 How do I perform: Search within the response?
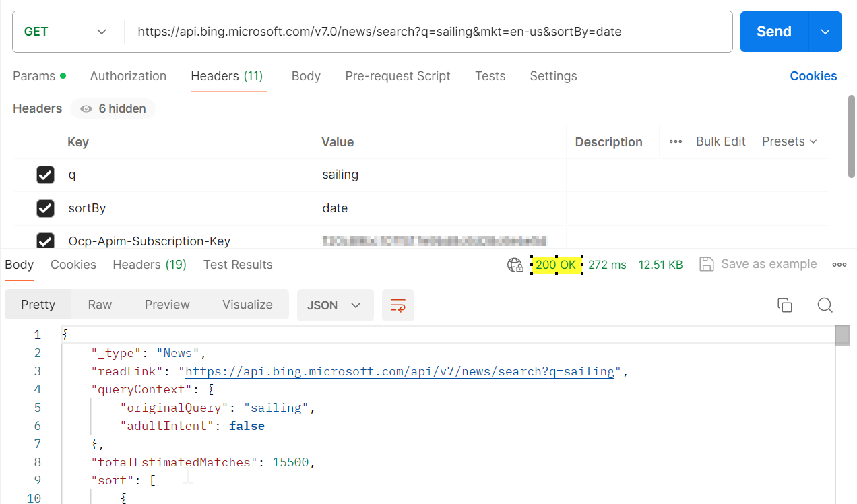[825, 305]
